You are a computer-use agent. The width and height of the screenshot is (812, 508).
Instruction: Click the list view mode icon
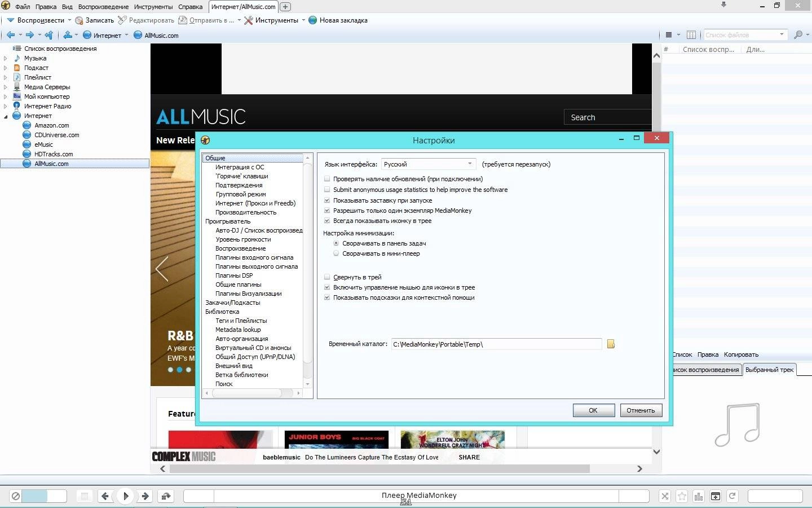[669, 35]
